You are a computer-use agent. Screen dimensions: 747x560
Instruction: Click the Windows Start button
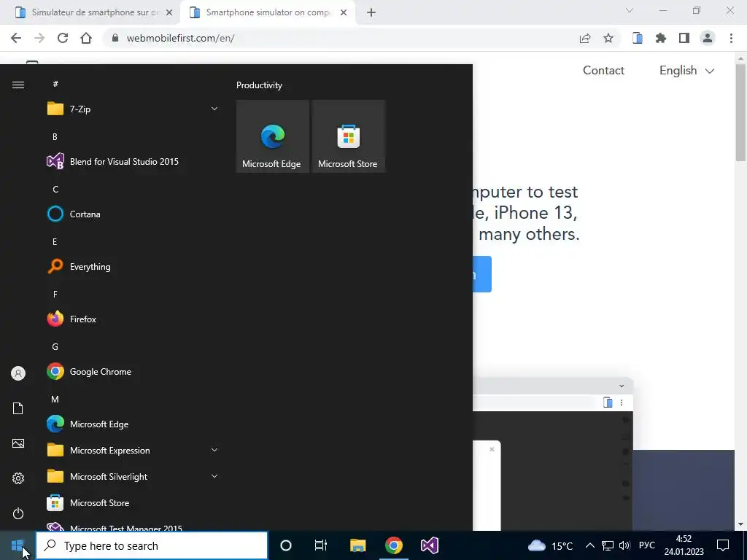pos(18,545)
